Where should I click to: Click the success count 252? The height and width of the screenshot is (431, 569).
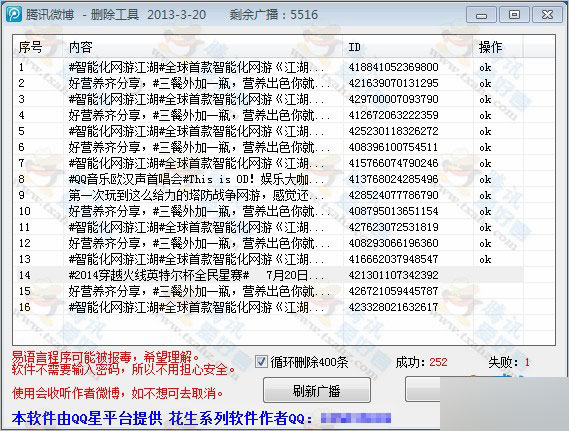(x=438, y=362)
